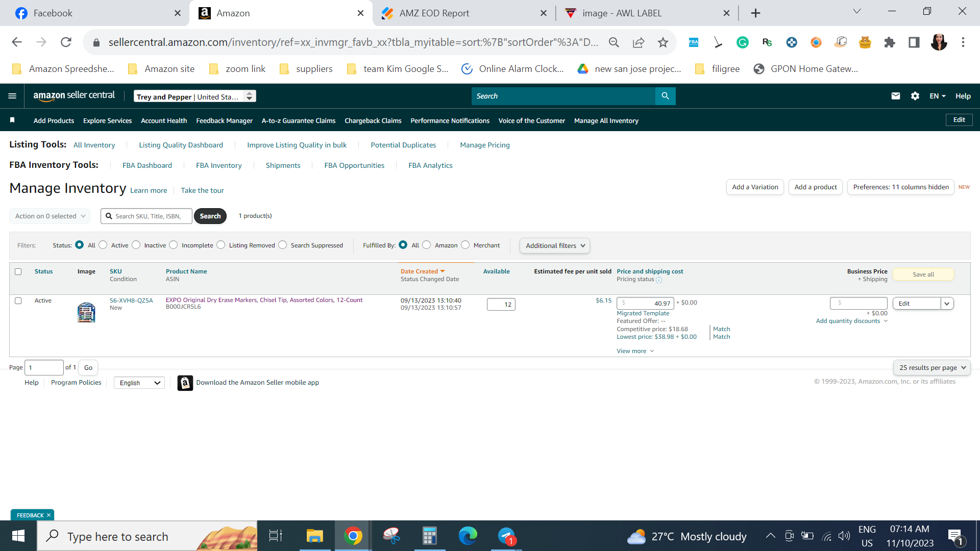Click the bookmark flag icon in nav bar

pos(12,120)
